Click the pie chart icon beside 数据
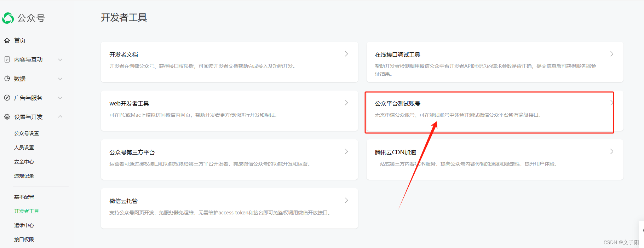Screen dimensions: 644x248 coord(7,79)
